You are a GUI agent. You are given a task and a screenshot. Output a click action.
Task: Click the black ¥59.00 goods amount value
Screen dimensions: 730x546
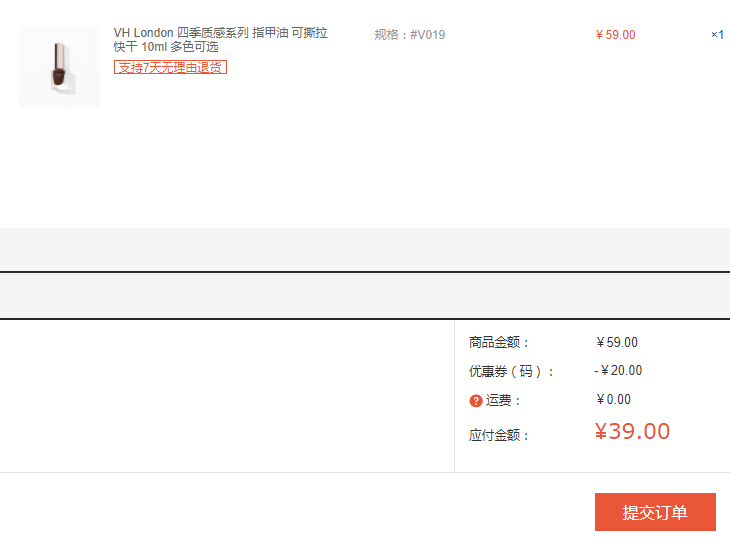tap(617, 343)
